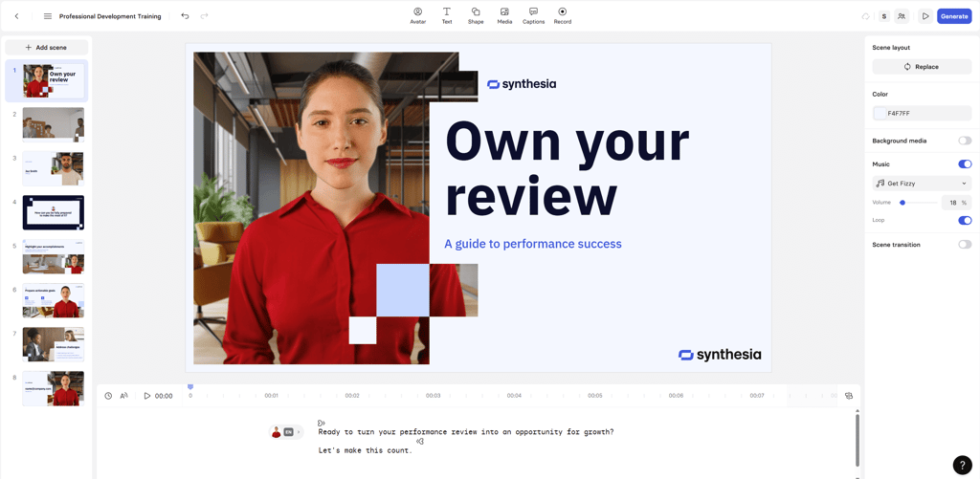Undo the last action
The image size is (980, 479).
coord(185,16)
